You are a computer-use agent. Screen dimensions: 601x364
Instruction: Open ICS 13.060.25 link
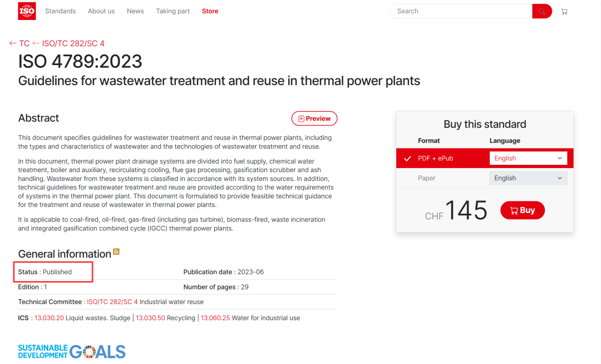(215, 318)
